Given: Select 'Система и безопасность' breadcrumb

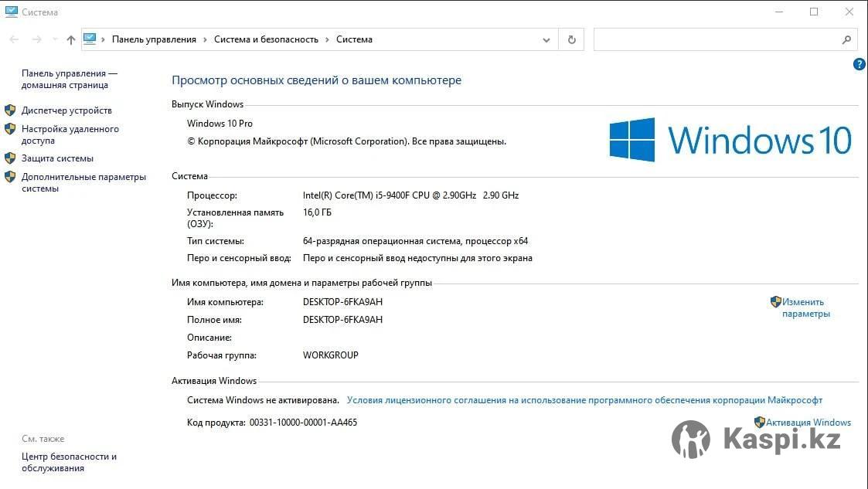Looking at the screenshot, I should pos(266,39).
